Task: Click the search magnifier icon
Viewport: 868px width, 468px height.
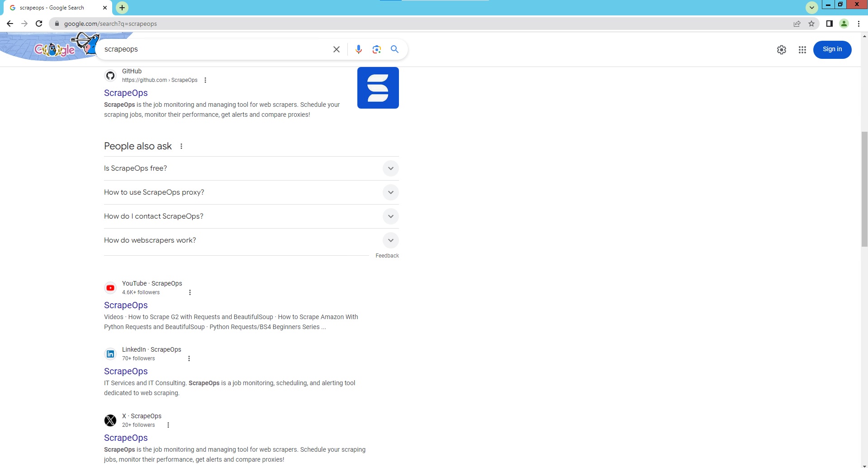Action: pos(394,49)
